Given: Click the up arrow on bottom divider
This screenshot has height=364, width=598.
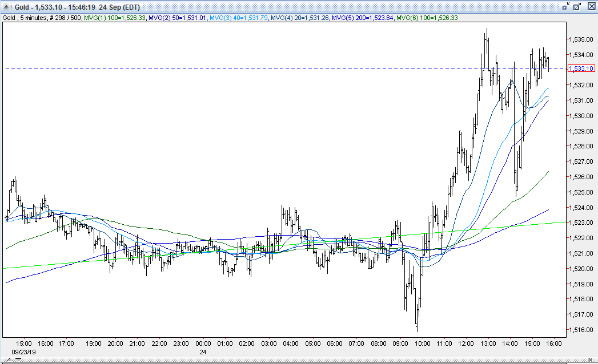Looking at the screenshot, I should pyautogui.click(x=9, y=359).
